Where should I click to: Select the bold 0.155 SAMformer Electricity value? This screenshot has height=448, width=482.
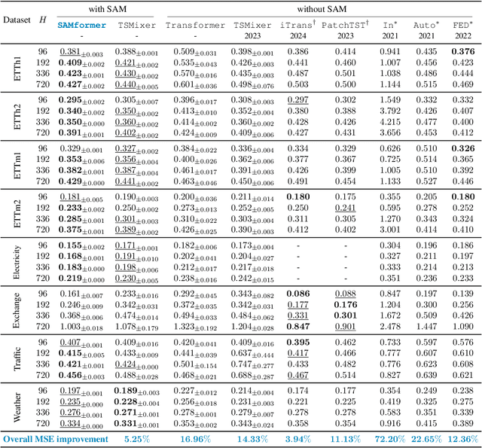point(81,246)
